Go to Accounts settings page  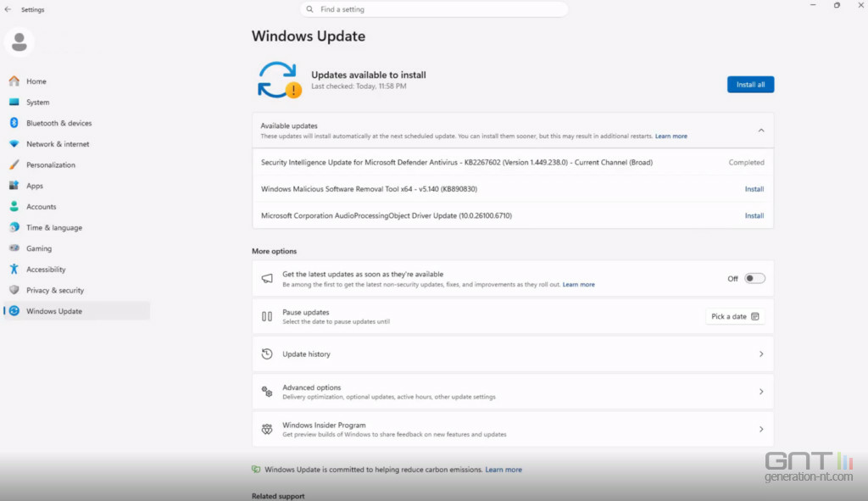point(41,207)
